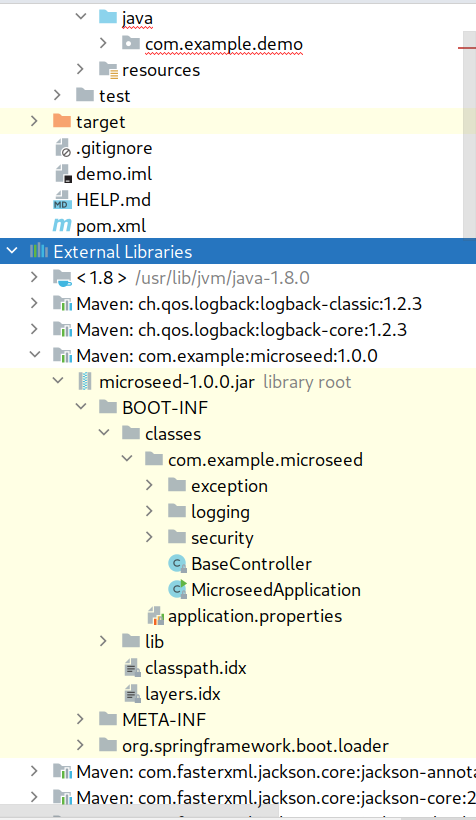Click the HELP.md markdown file icon
The width and height of the screenshot is (476, 820).
pos(62,200)
